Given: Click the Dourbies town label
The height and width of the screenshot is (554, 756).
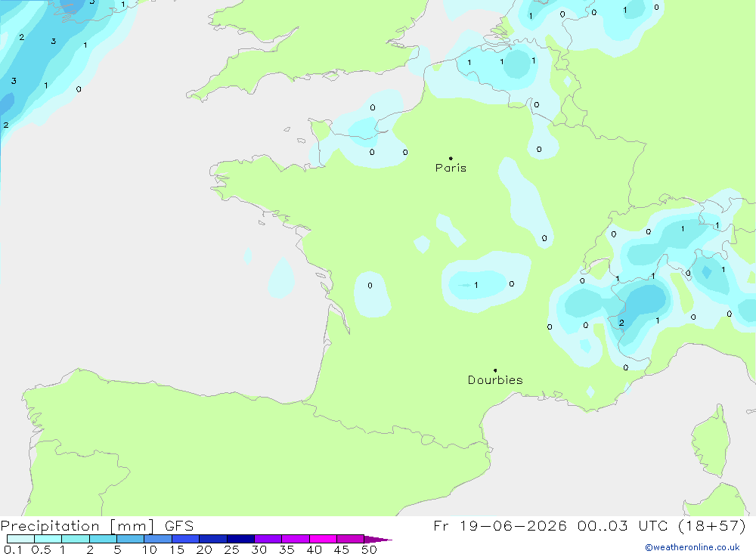Looking at the screenshot, I should [x=495, y=380].
